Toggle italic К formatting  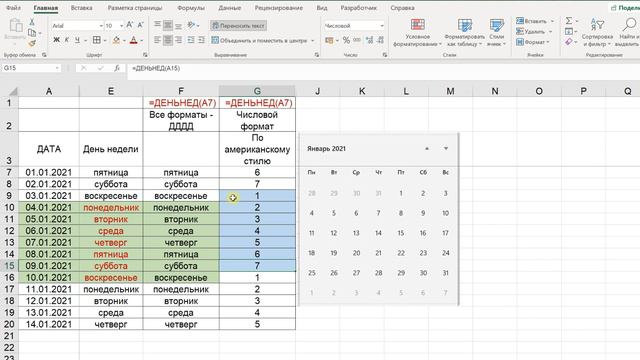pyautogui.click(x=67, y=40)
